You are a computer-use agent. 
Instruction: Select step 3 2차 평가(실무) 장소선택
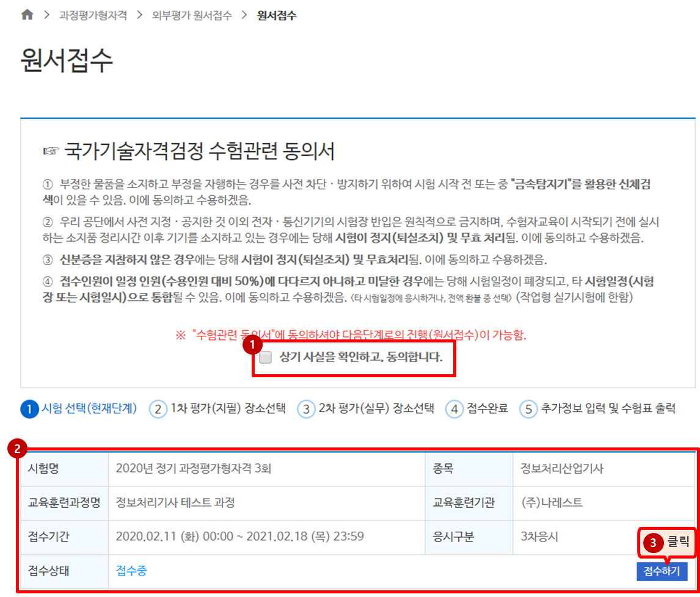[366, 408]
